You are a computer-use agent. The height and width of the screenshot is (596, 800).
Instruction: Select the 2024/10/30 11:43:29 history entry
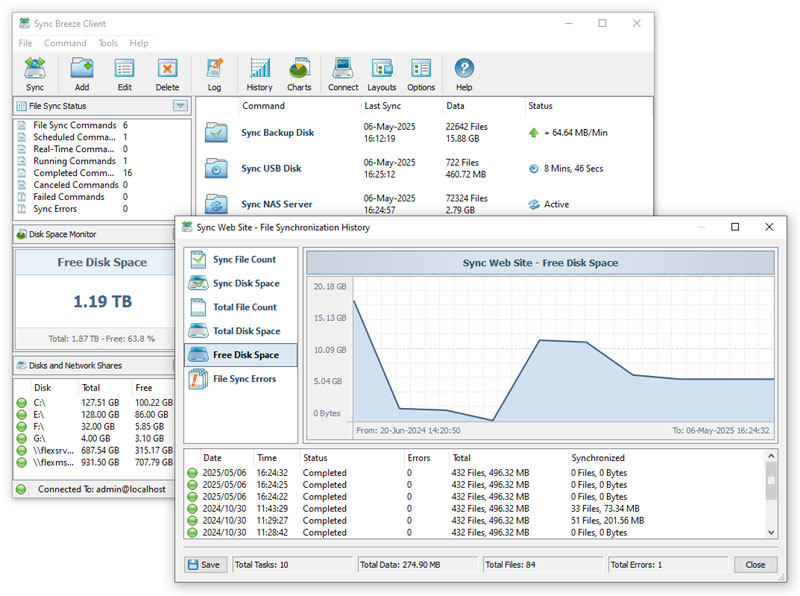coord(474,509)
